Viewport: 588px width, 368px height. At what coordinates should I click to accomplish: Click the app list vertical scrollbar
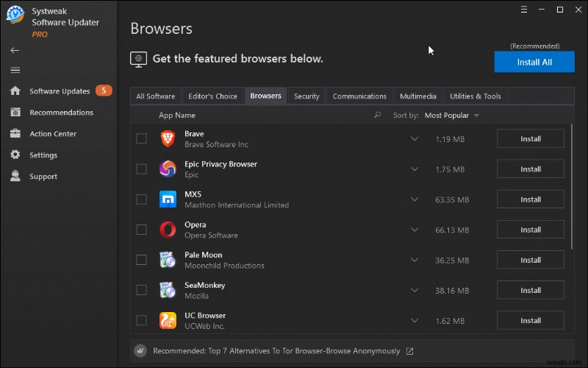coord(572,187)
